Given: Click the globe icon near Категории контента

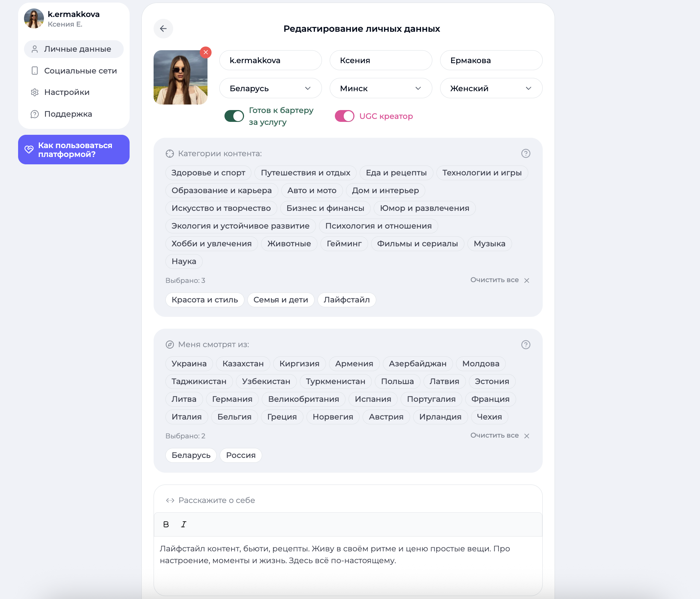Looking at the screenshot, I should [170, 153].
